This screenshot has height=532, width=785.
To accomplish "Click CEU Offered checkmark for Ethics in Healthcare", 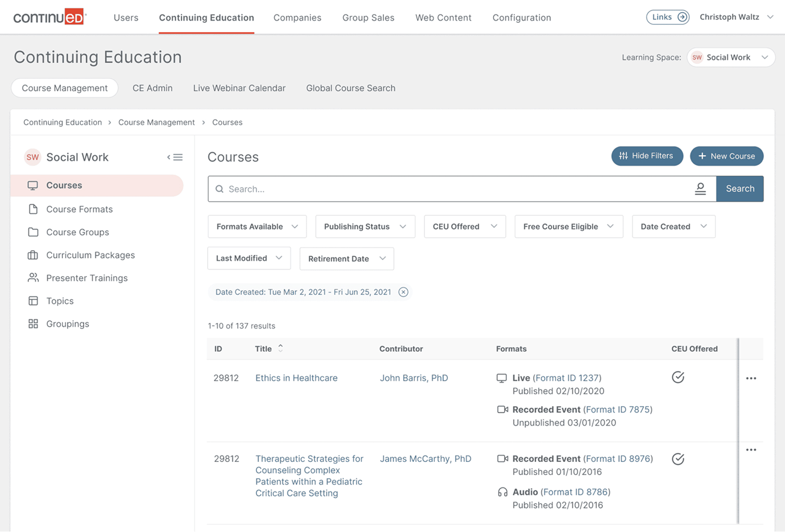I will click(x=678, y=377).
